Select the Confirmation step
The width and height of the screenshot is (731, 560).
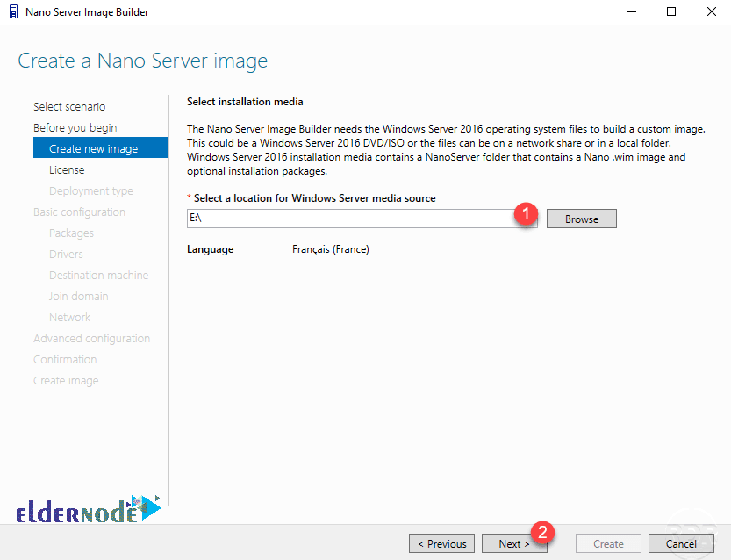point(65,359)
